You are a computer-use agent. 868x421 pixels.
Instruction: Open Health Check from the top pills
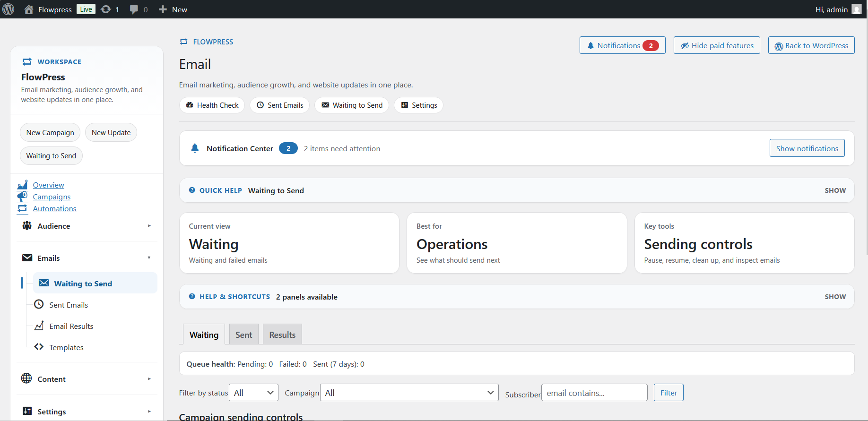[x=212, y=105]
